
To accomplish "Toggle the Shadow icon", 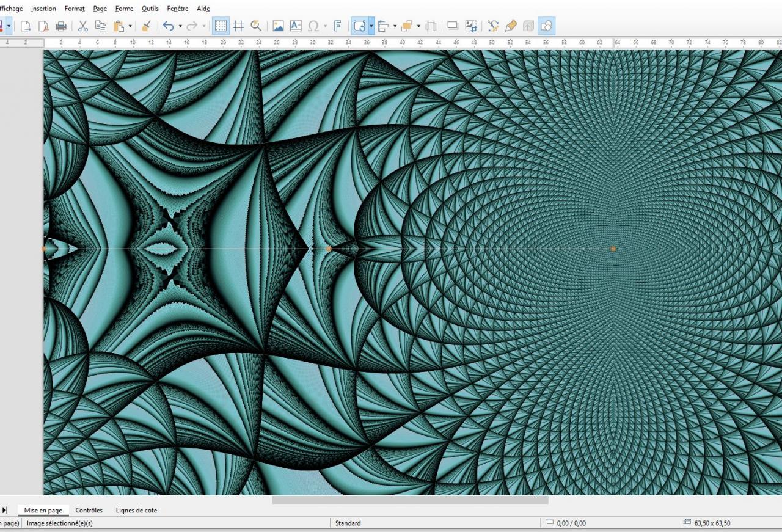I will click(453, 26).
